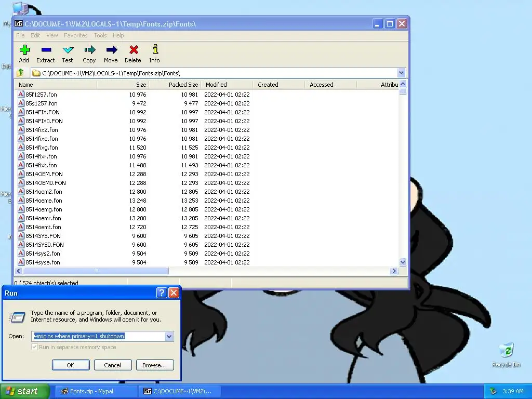The width and height of the screenshot is (532, 399).
Task: Sort by Modified column header
Action: point(227,85)
